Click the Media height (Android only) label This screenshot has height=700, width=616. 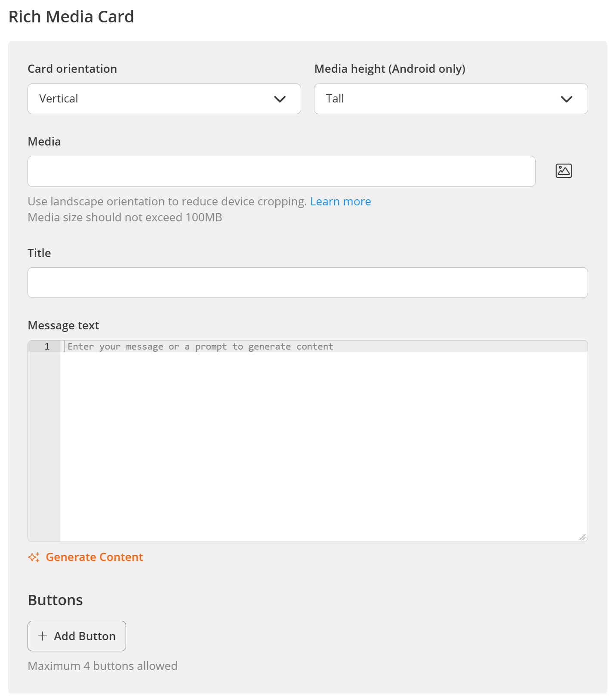tap(390, 69)
